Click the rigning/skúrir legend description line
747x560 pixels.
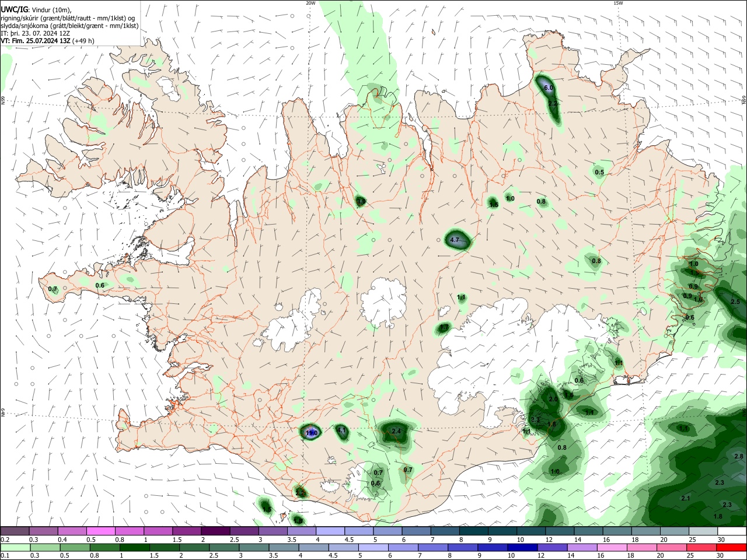[x=67, y=18]
